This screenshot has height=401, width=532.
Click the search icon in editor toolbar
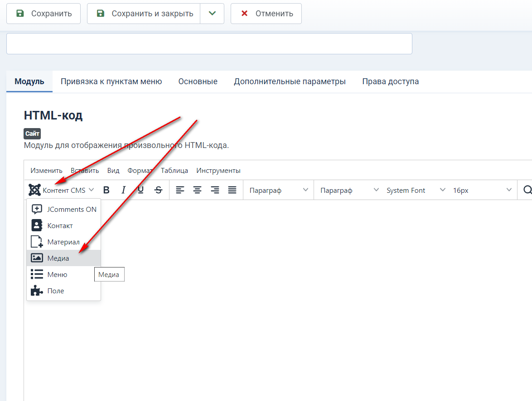[527, 190]
